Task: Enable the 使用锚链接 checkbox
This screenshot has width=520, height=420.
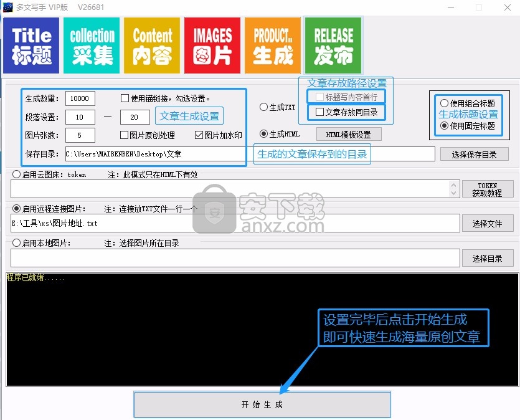Action: (125, 98)
